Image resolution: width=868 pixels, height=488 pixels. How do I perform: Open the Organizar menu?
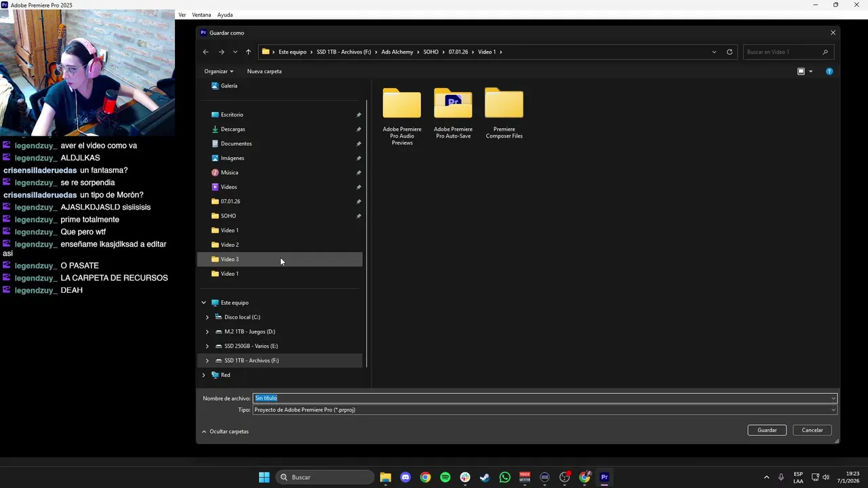(218, 71)
